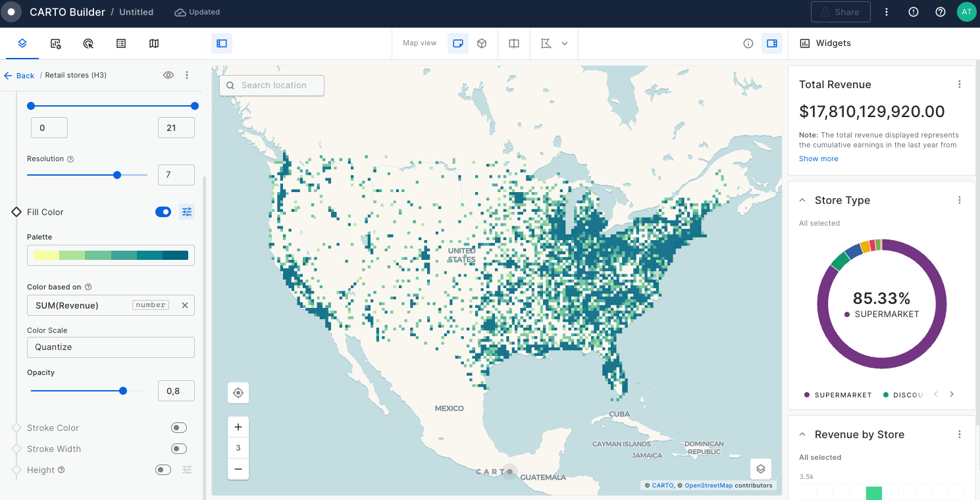Open Total Revenue widget options menu
Screen dimensions: 980x500
[x=960, y=84]
